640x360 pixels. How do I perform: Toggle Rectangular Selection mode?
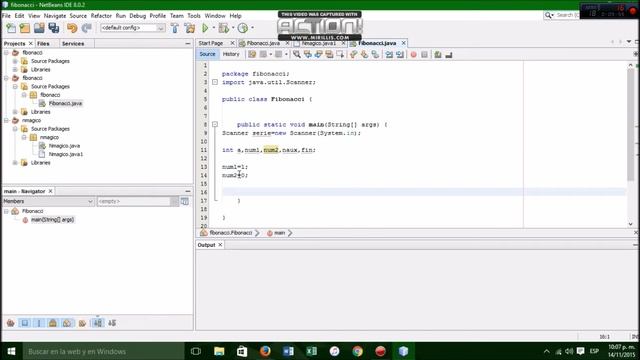tap(340, 54)
